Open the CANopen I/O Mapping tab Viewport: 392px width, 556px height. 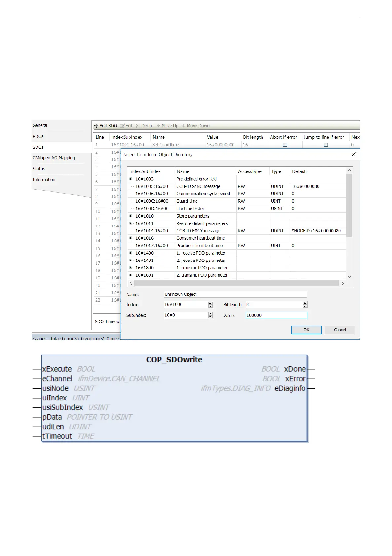click(54, 158)
